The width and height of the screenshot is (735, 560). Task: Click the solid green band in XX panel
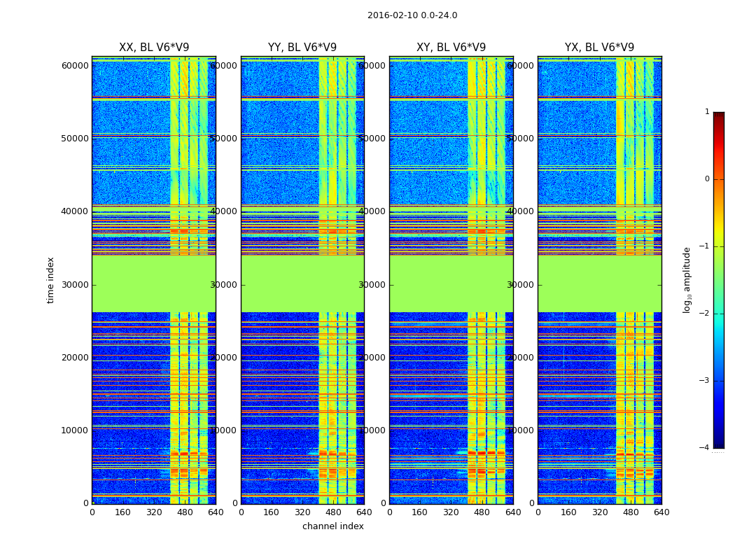tap(154, 283)
